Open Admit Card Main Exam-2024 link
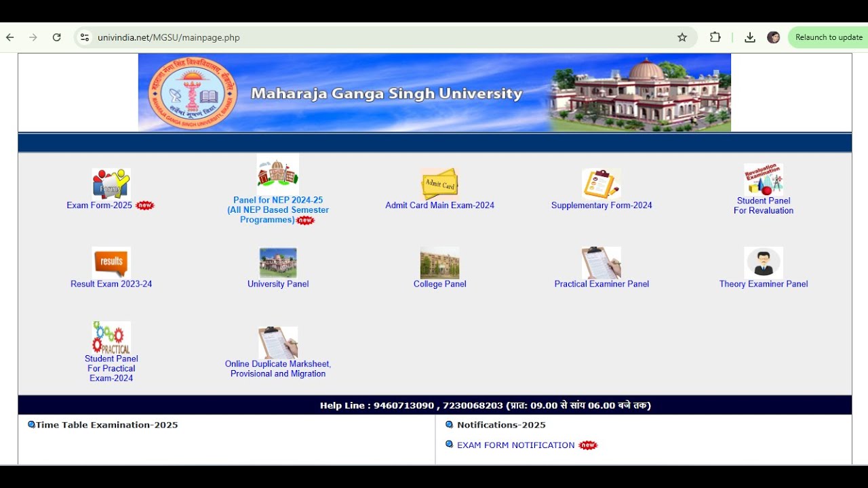The image size is (868, 488). coord(440,205)
